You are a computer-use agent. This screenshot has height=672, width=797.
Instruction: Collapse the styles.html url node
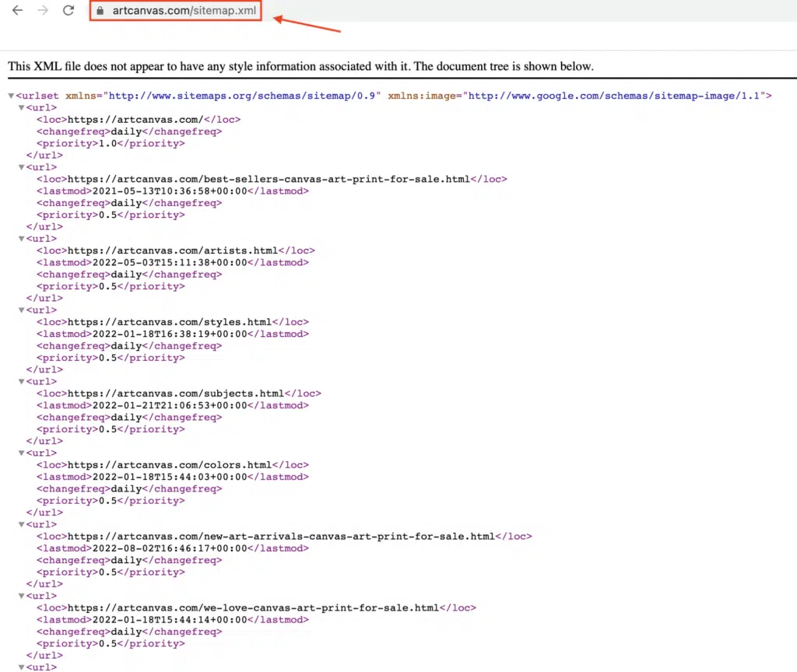coord(21,310)
